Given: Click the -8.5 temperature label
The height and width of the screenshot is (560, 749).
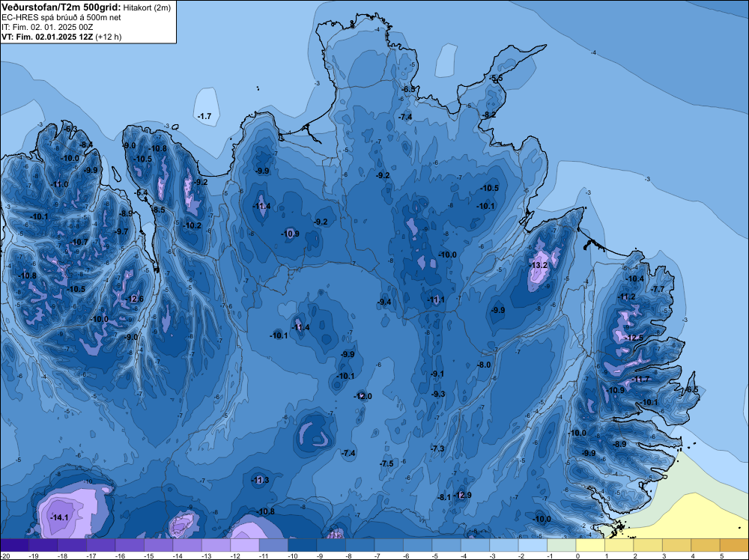Looking at the screenshot, I should (159, 210).
